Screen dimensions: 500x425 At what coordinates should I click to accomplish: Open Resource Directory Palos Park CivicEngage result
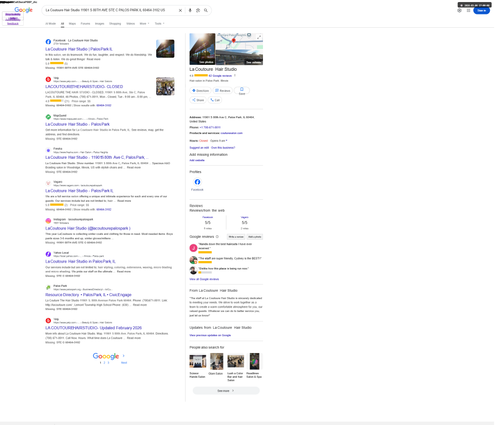click(88, 295)
